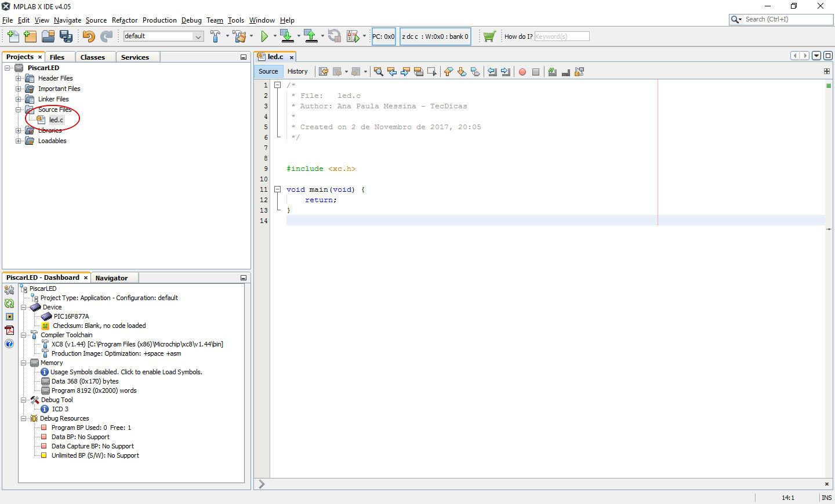Click Start Macro Recording red circle
This screenshot has width=835, height=504.
(522, 72)
